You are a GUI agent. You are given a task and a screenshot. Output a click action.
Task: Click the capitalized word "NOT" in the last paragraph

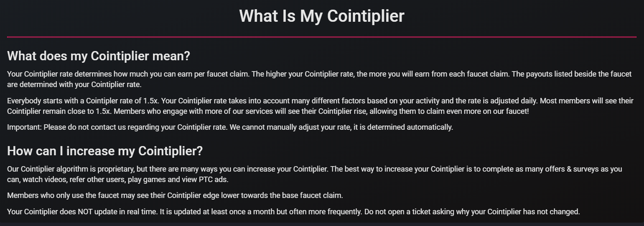[85, 212]
